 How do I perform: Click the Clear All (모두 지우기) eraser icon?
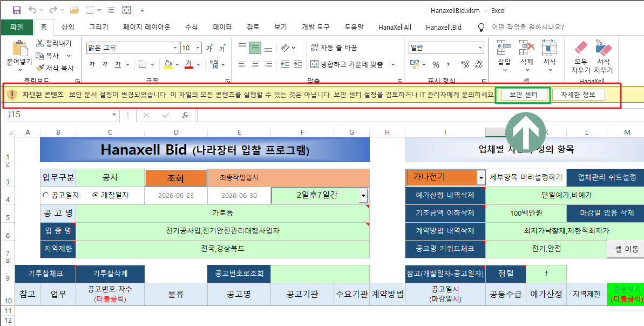581,48
